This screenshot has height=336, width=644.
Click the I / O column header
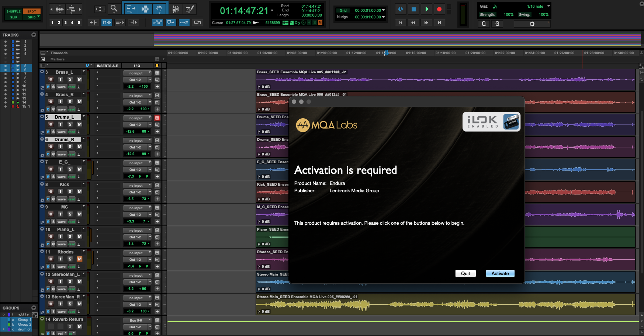[137, 66]
